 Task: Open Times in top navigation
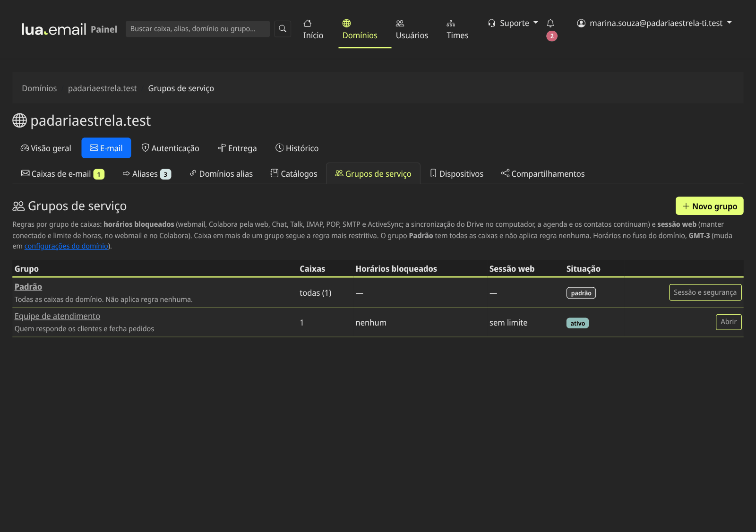click(457, 29)
